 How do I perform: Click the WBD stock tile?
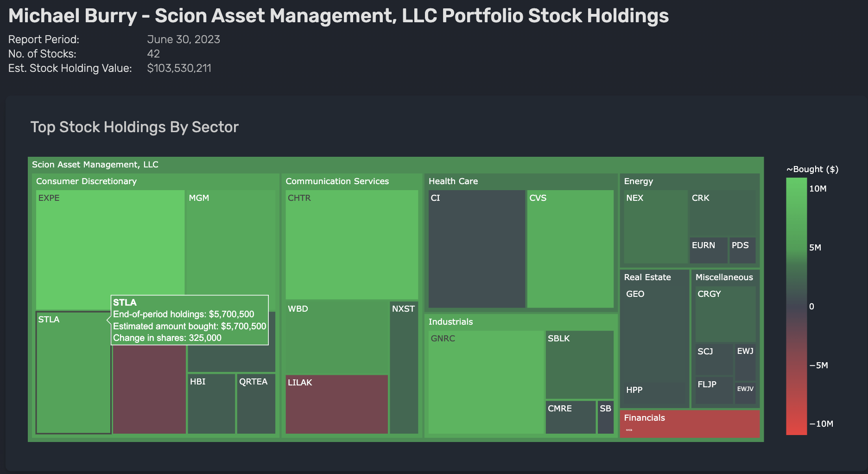pos(336,337)
